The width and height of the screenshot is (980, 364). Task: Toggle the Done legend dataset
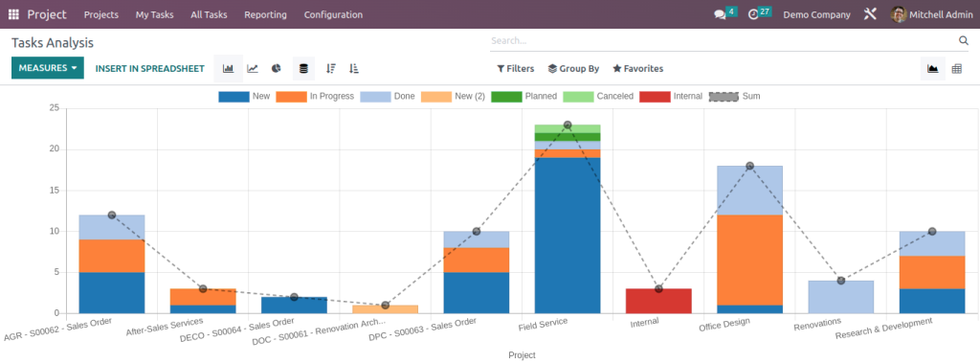(388, 97)
